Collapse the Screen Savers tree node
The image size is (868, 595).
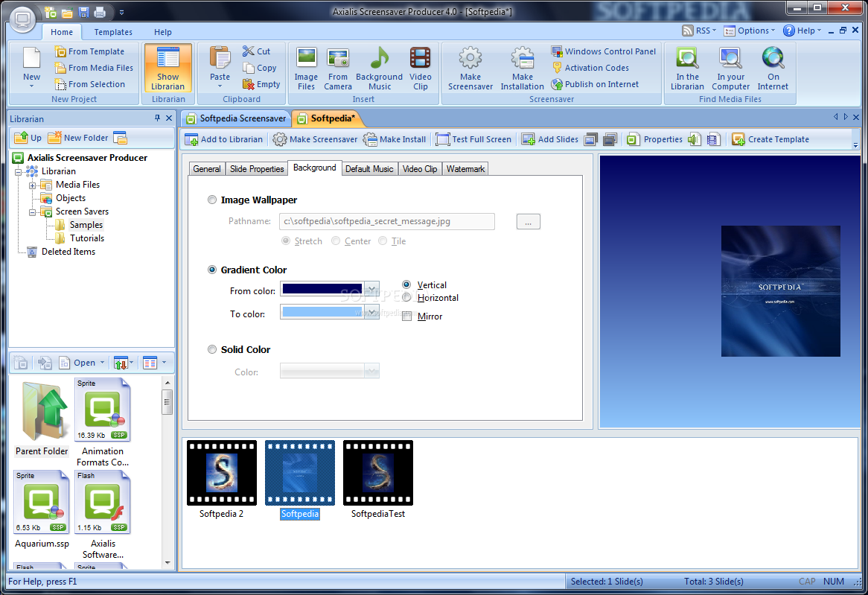[x=32, y=211]
